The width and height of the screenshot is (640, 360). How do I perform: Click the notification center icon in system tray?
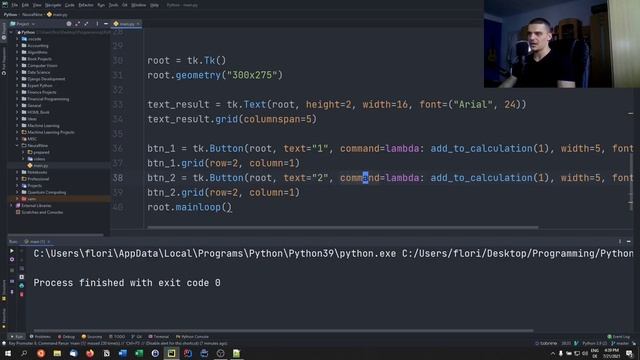click(x=629, y=353)
